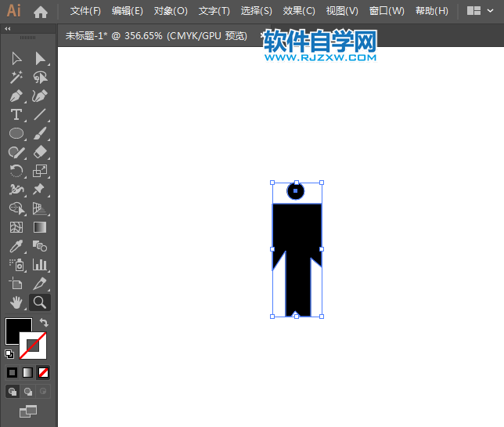Select the Mesh tool

tap(16, 227)
